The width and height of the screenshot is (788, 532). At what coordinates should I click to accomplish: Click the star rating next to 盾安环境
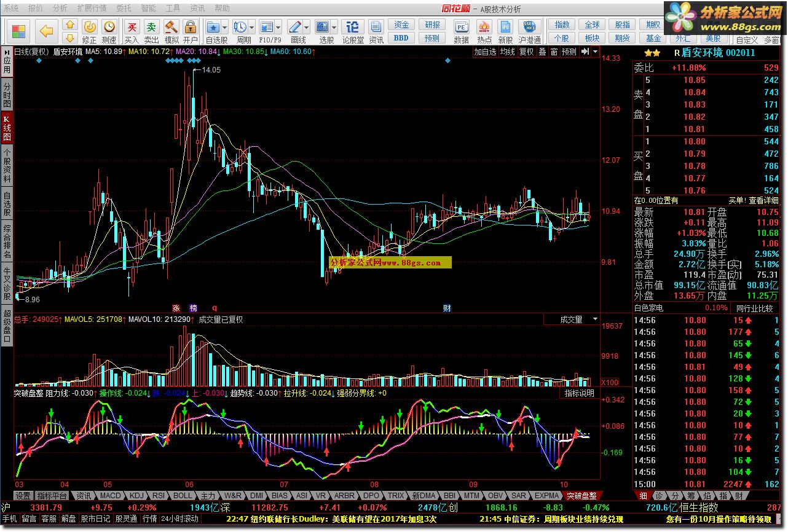652,53
